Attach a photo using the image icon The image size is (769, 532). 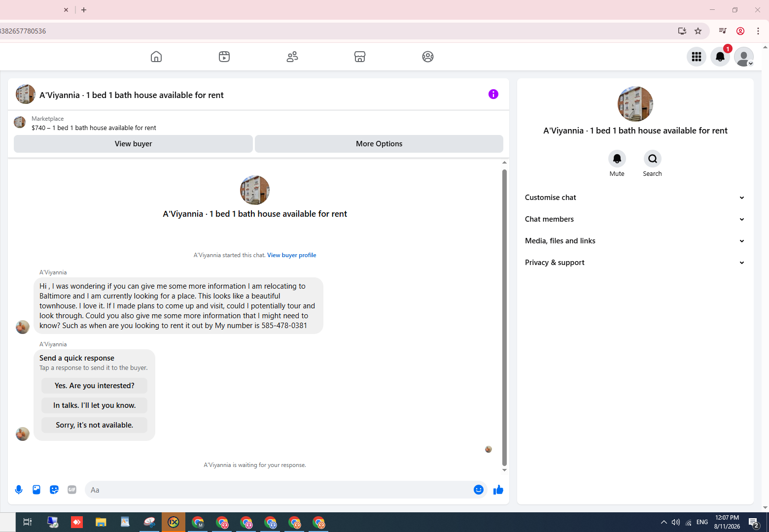(36, 490)
